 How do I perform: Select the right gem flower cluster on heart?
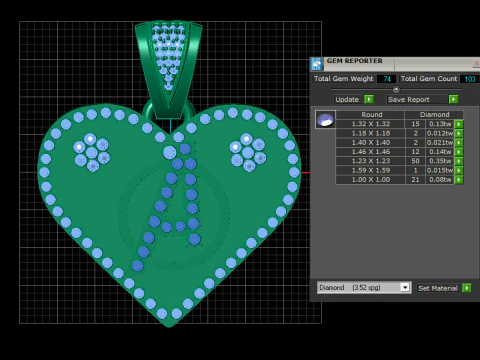(248, 153)
